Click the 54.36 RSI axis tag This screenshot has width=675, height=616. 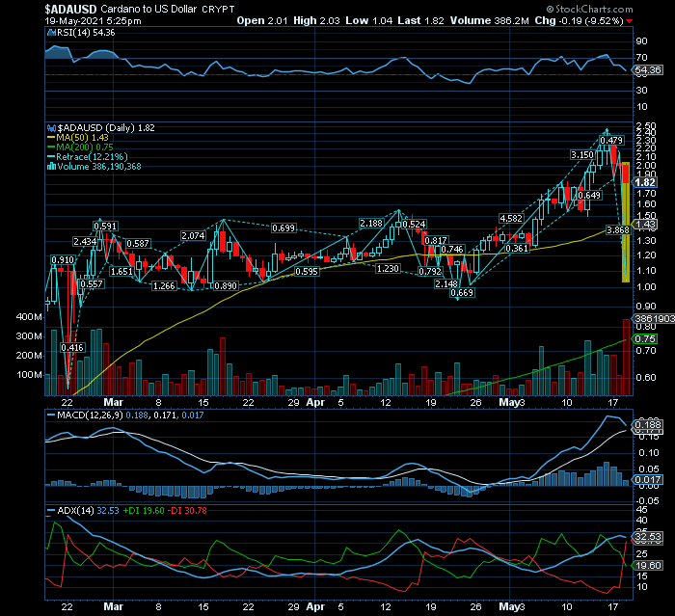(648, 69)
